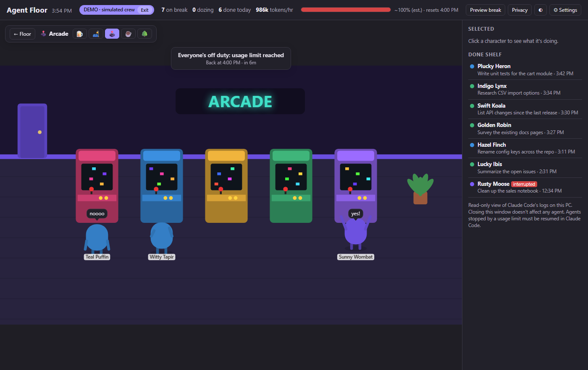Click the "0 dozing" counter
The width and height of the screenshot is (588, 370).
click(203, 10)
